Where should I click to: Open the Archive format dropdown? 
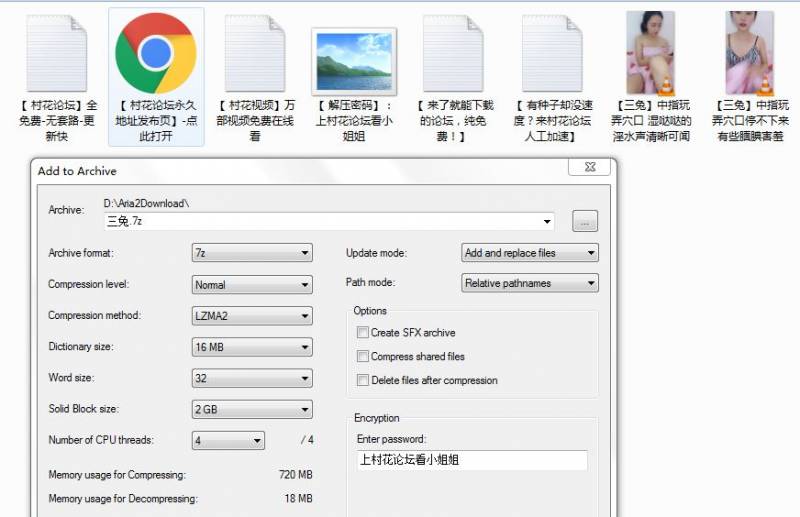click(252, 254)
